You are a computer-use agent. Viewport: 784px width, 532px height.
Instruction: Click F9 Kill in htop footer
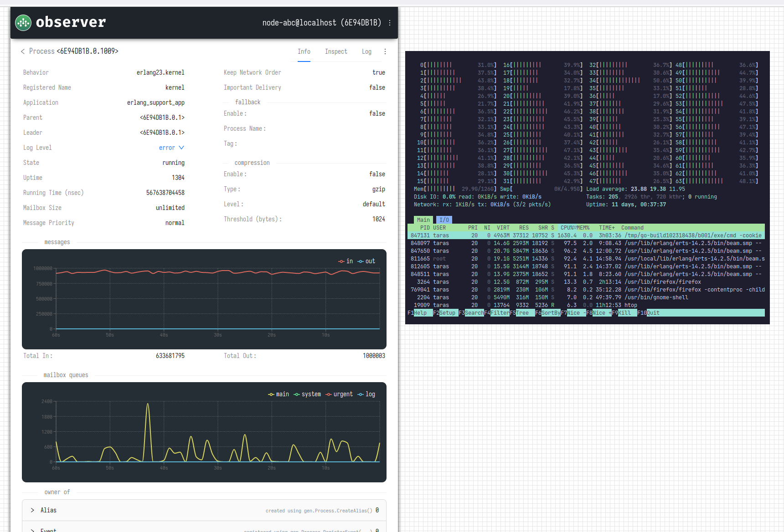[x=624, y=313]
